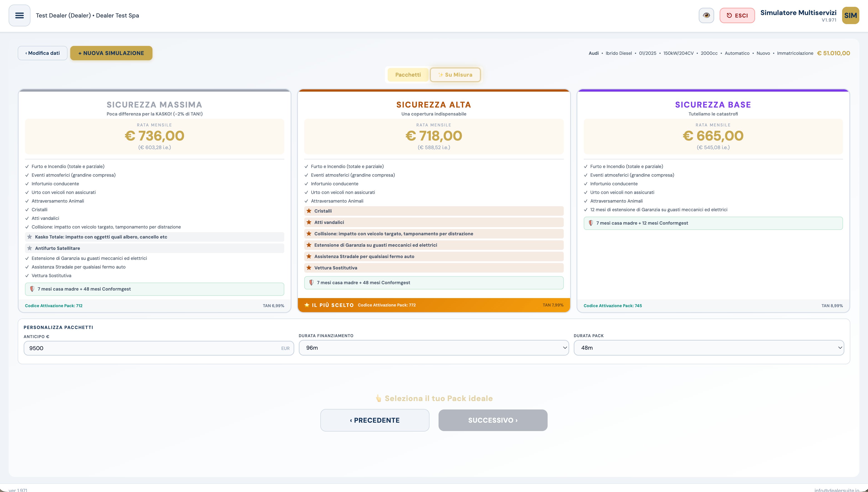Click the (€ 545,08 i.e.) net rate

(x=713, y=147)
